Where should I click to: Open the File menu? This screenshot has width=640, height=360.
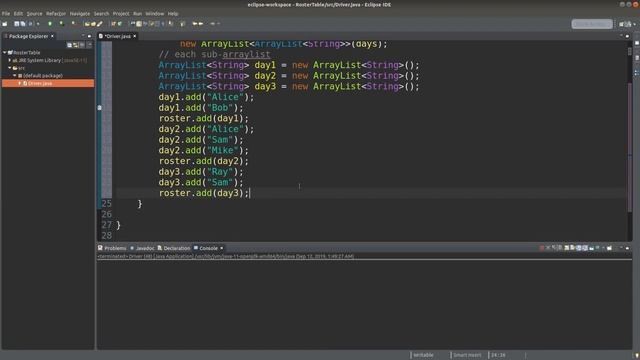[6, 13]
